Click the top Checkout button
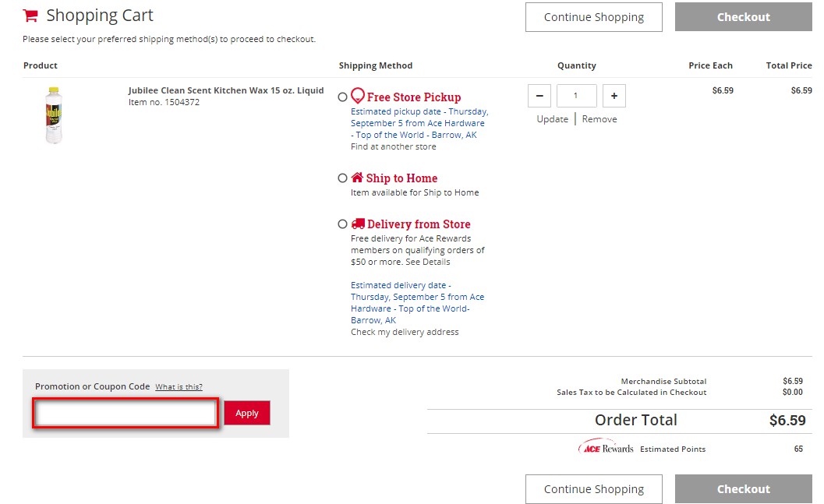 744,17
